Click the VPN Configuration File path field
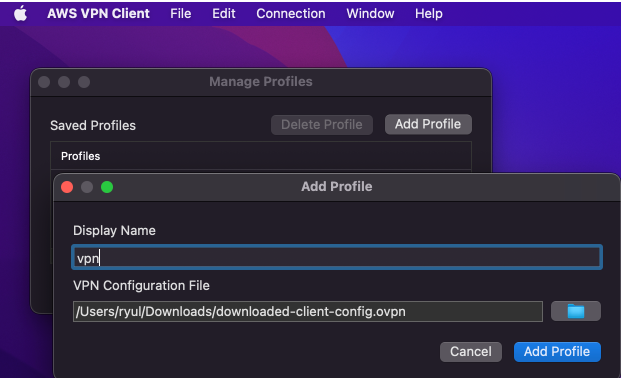 tap(308, 311)
